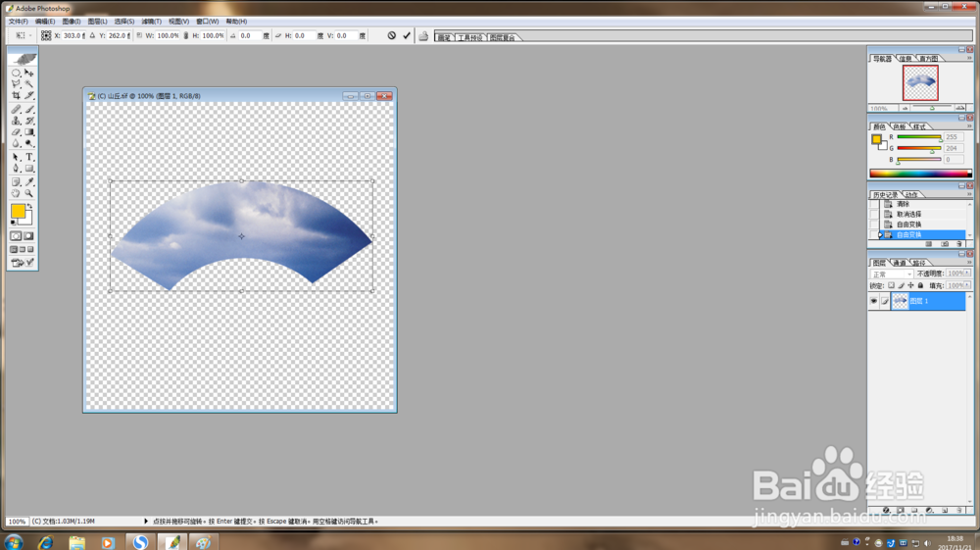
Task: Toggle relative positioning triangle between X and Y
Action: [92, 35]
